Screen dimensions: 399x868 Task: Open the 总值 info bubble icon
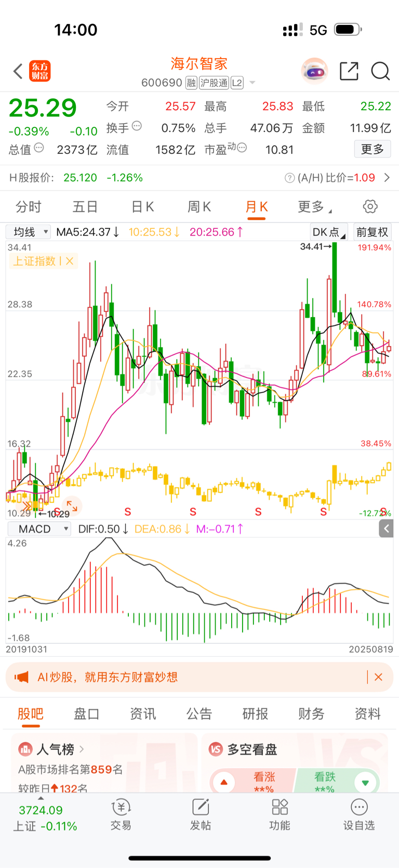click(x=39, y=148)
